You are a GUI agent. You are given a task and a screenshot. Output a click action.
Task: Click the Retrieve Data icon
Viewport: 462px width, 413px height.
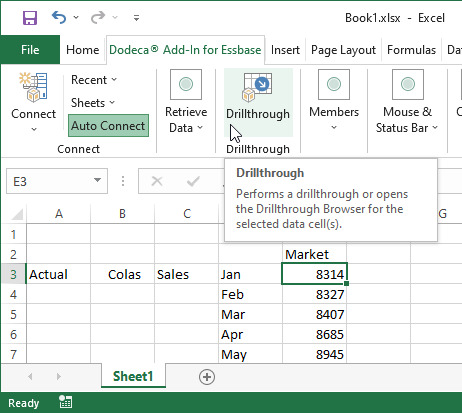pos(186,84)
